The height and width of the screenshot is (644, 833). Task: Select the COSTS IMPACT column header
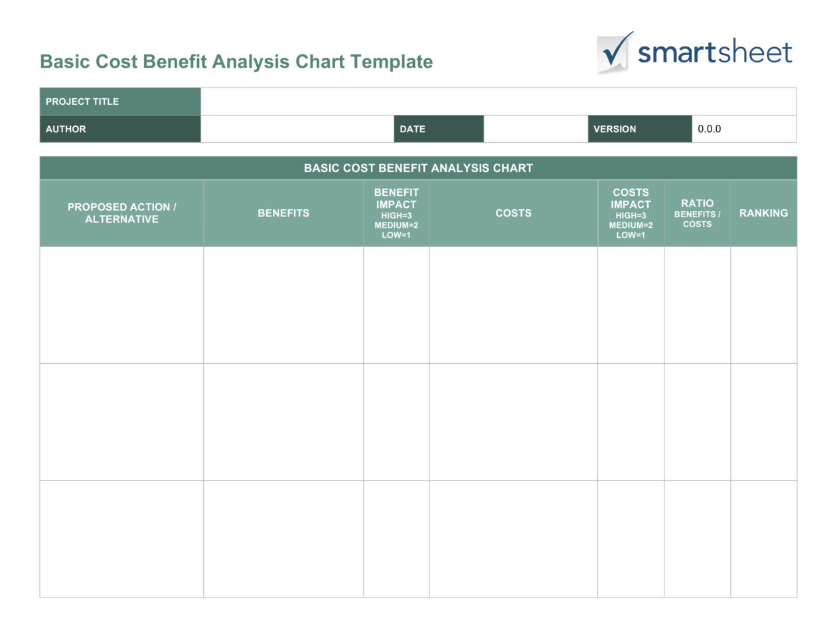[630, 212]
